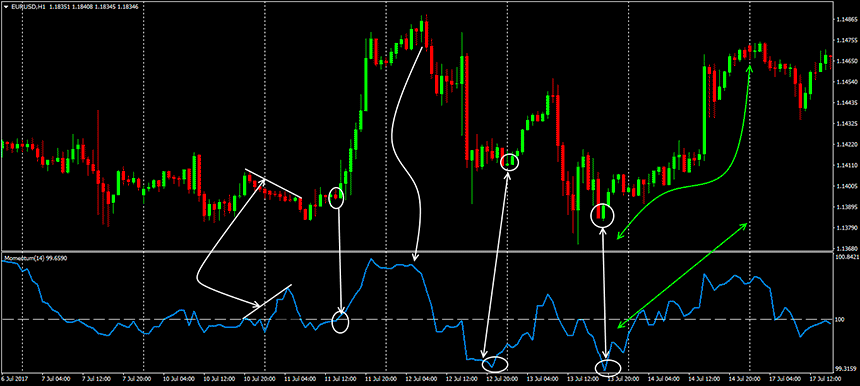Click the 1.14755 price axis label

(848, 41)
